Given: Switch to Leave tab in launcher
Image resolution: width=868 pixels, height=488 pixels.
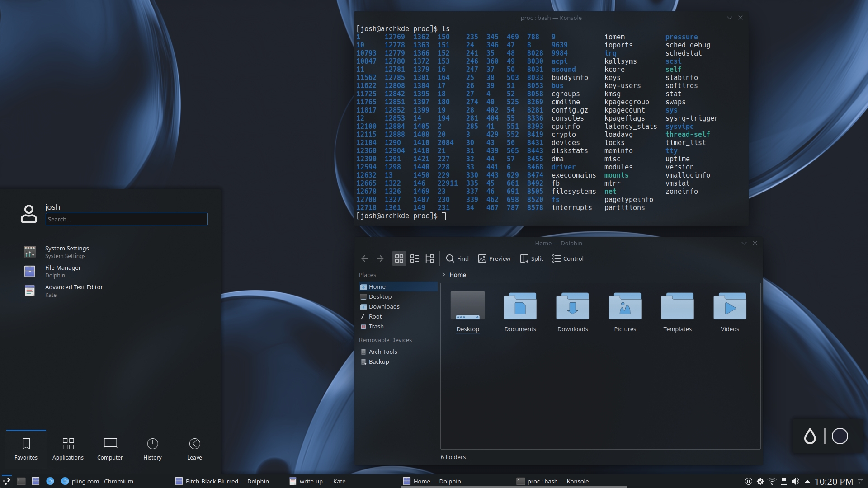Looking at the screenshot, I should 194,449.
